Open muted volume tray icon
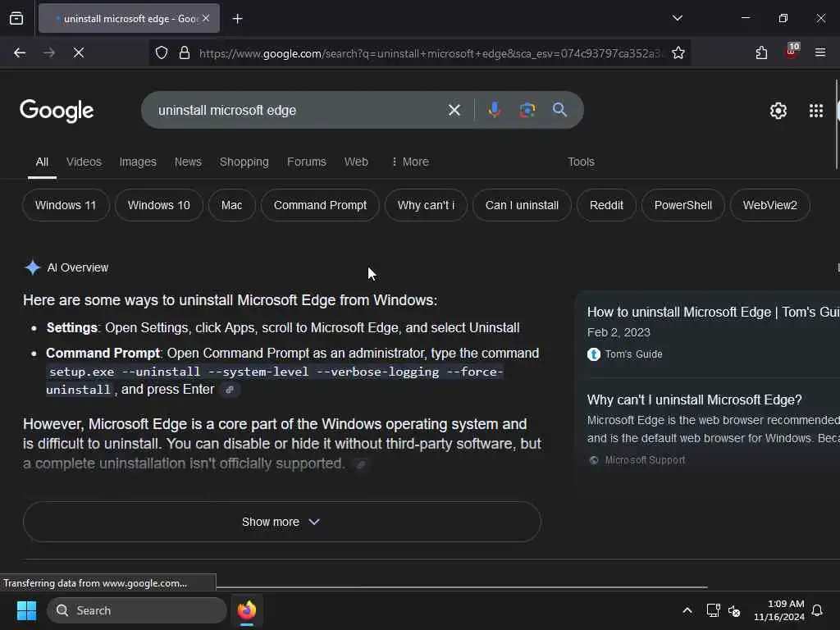The image size is (840, 630). click(x=734, y=610)
